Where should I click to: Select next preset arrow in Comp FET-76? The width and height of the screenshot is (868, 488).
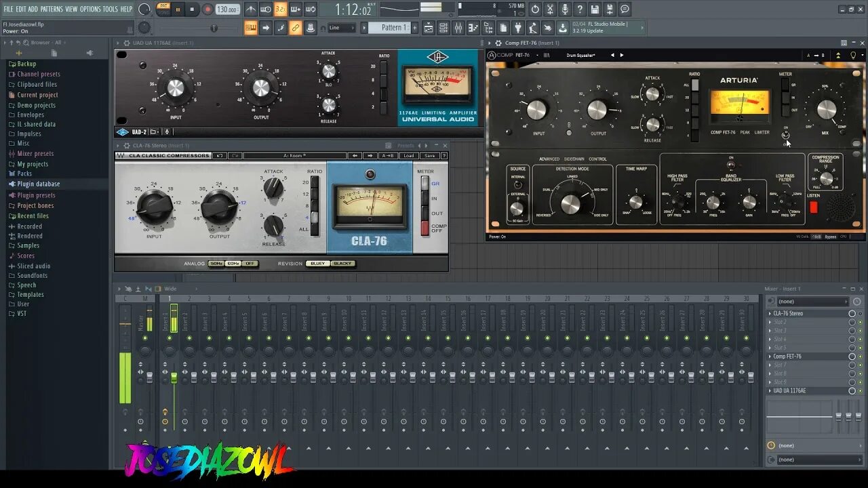pyautogui.click(x=622, y=55)
